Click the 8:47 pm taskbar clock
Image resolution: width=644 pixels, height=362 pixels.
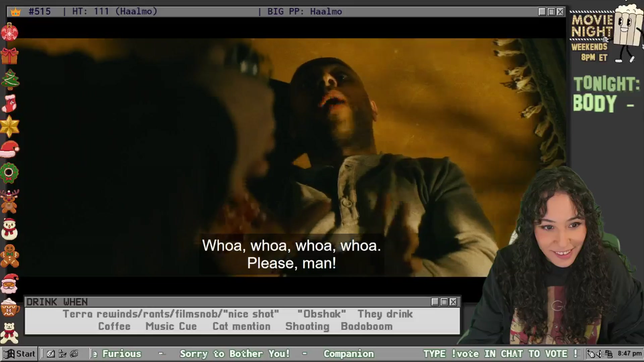pos(630,354)
